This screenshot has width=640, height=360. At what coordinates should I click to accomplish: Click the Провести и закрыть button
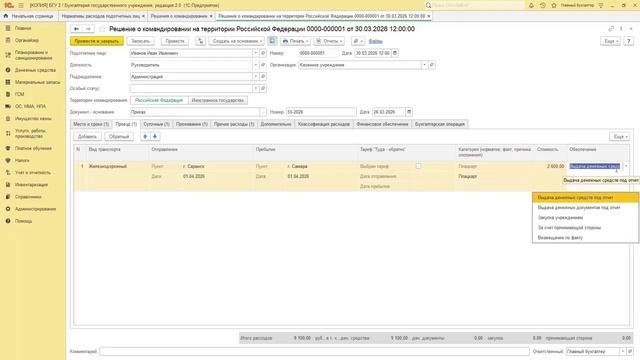coord(97,41)
